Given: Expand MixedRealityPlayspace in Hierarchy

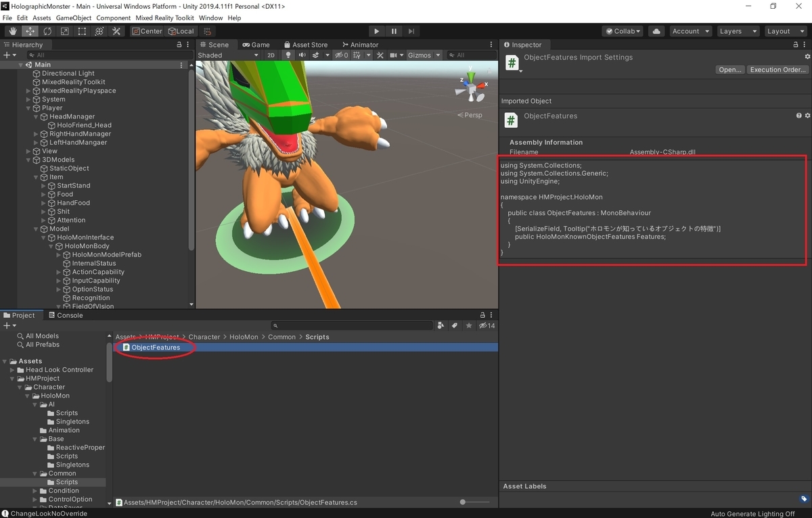Looking at the screenshot, I should pyautogui.click(x=28, y=91).
